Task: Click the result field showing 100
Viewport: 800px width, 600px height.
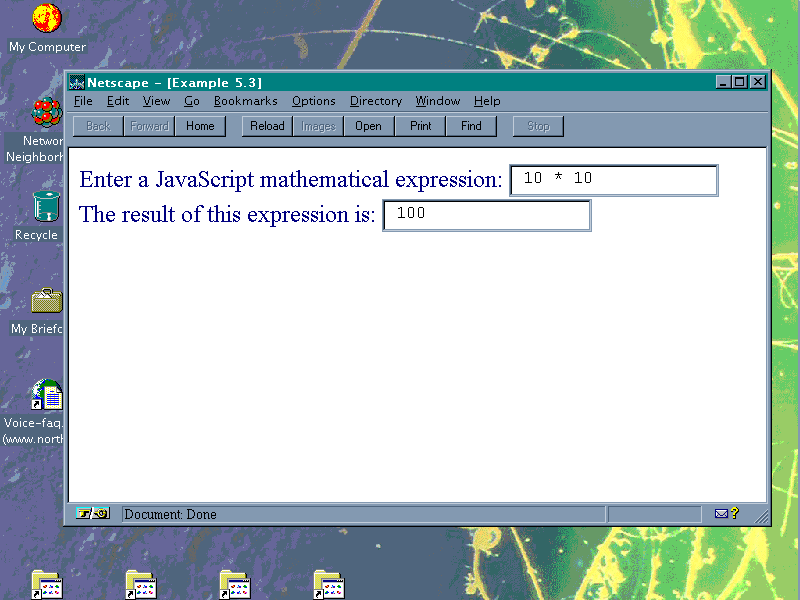Action: pyautogui.click(x=487, y=215)
